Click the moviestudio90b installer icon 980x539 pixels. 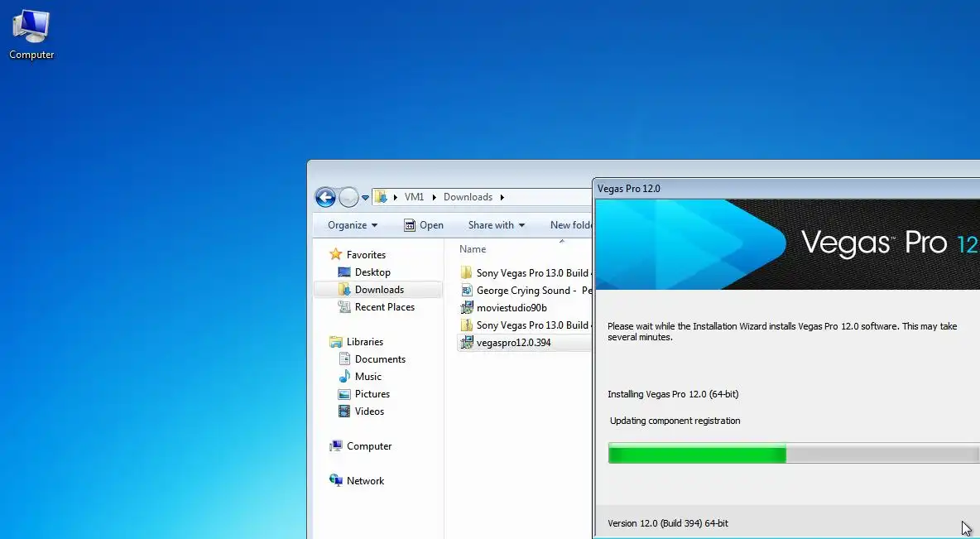466,308
